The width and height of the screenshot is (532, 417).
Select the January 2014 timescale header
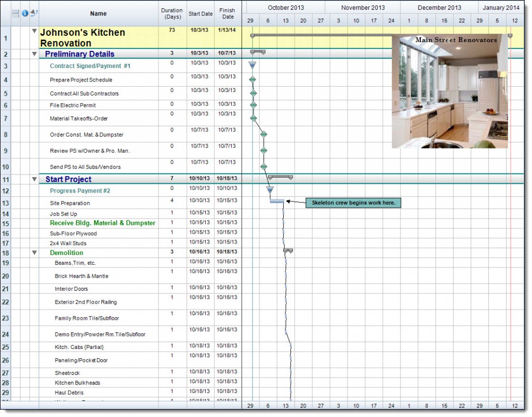[501, 7]
